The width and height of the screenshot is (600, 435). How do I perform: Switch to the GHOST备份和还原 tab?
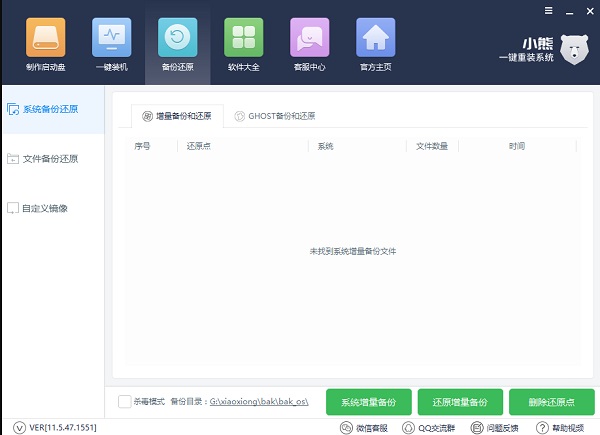pyautogui.click(x=274, y=116)
